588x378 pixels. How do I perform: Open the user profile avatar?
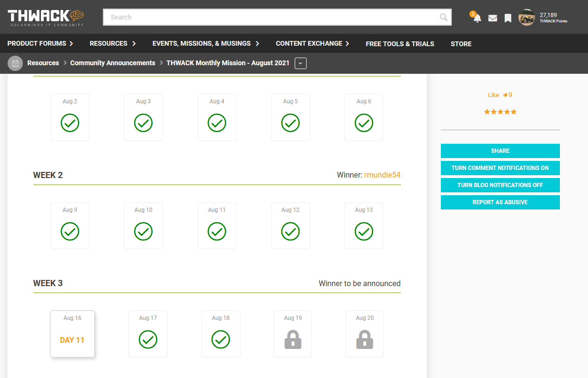point(527,18)
